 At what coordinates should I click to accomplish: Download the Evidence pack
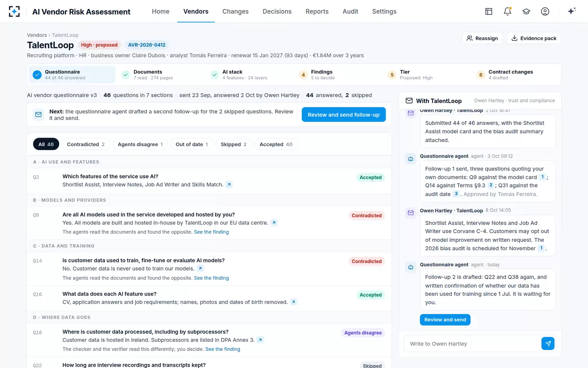click(534, 38)
